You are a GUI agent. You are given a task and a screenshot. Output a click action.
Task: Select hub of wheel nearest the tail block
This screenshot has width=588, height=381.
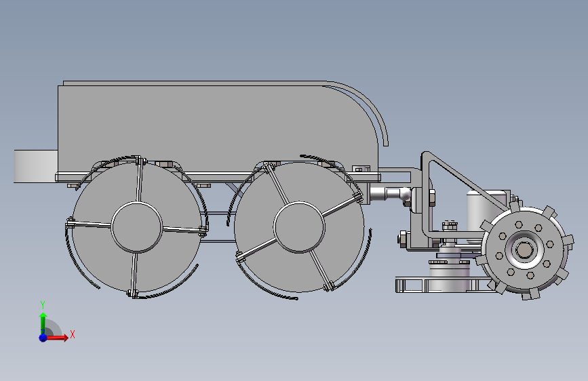[x=137, y=227]
